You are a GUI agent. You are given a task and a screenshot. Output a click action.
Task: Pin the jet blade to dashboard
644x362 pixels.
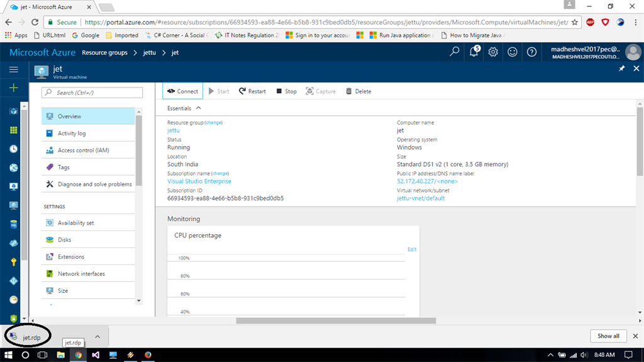coord(621,69)
